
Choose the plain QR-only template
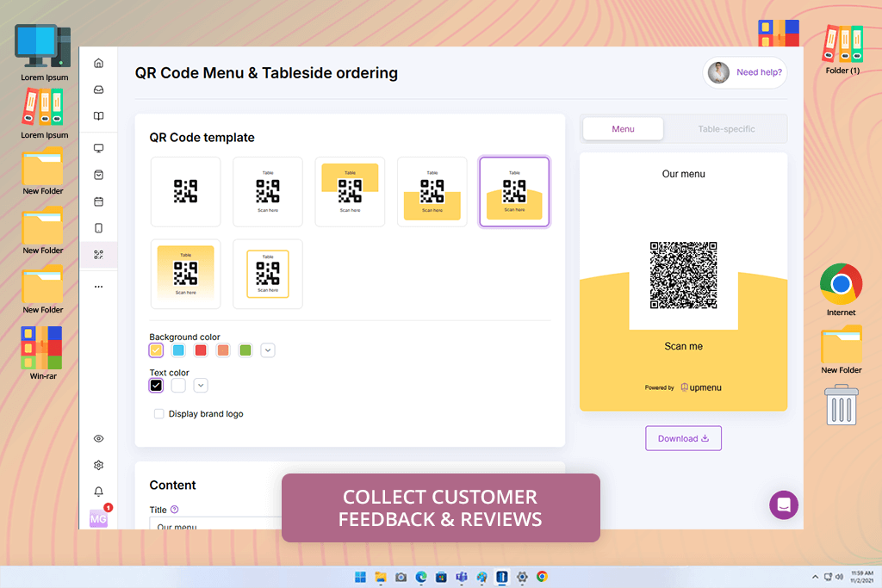(x=186, y=192)
